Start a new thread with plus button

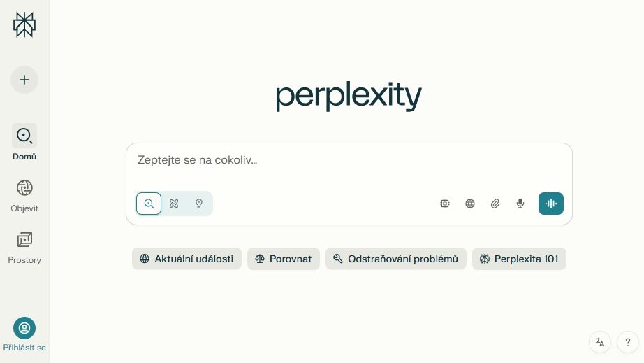pos(24,80)
